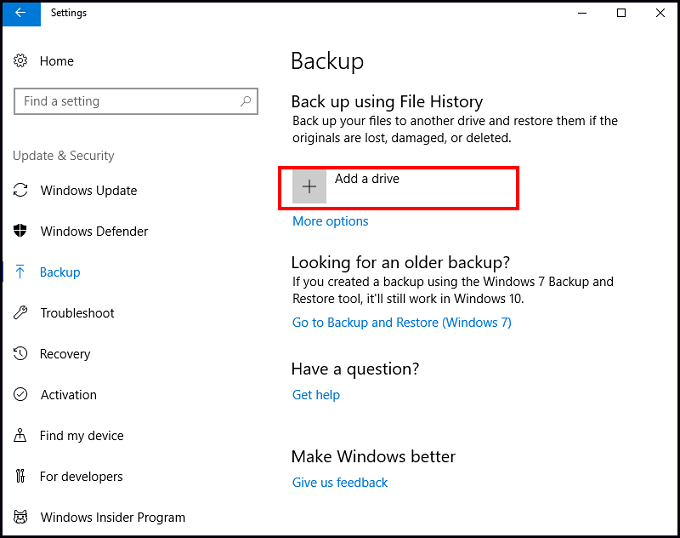Click the Troubleshoot wrench icon
This screenshot has width=680, height=538.
tap(20, 313)
